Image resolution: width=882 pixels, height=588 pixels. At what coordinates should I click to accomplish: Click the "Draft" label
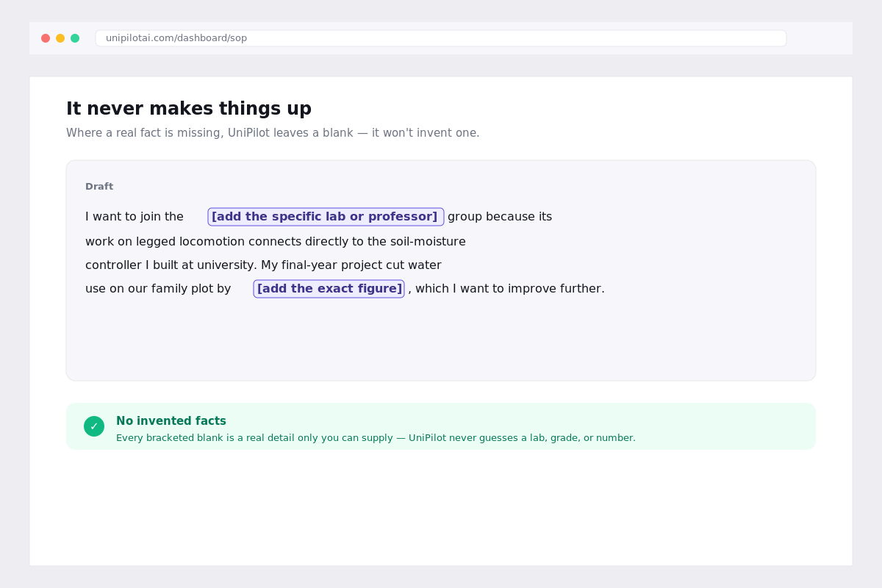point(99,187)
